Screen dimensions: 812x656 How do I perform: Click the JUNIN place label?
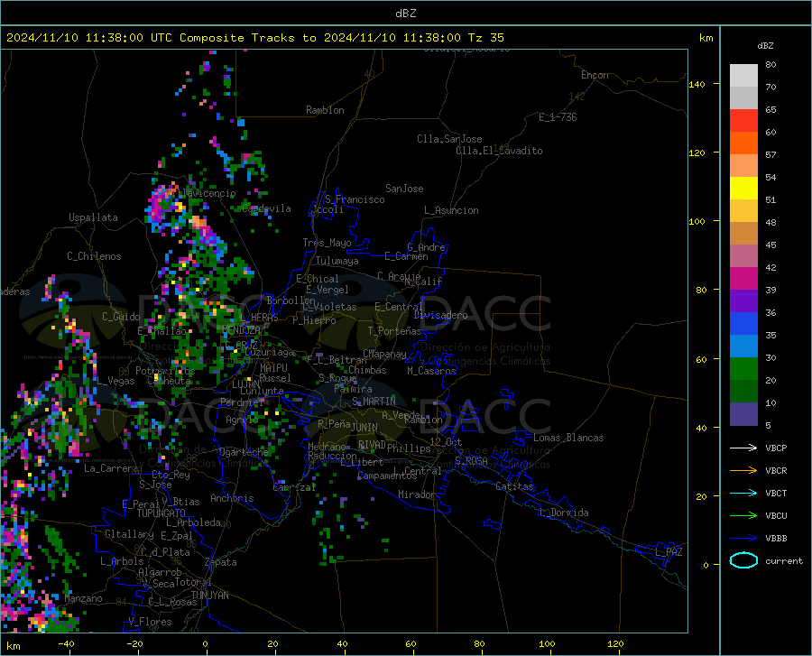tap(364, 427)
